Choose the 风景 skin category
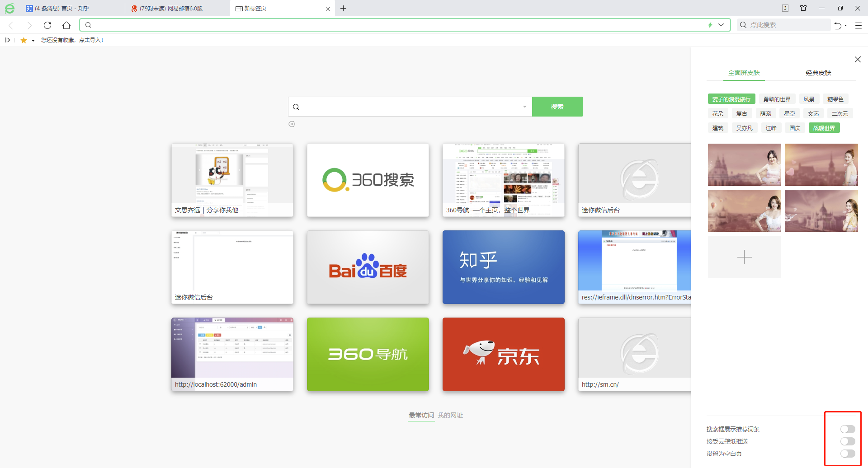The image size is (868, 468). (809, 99)
